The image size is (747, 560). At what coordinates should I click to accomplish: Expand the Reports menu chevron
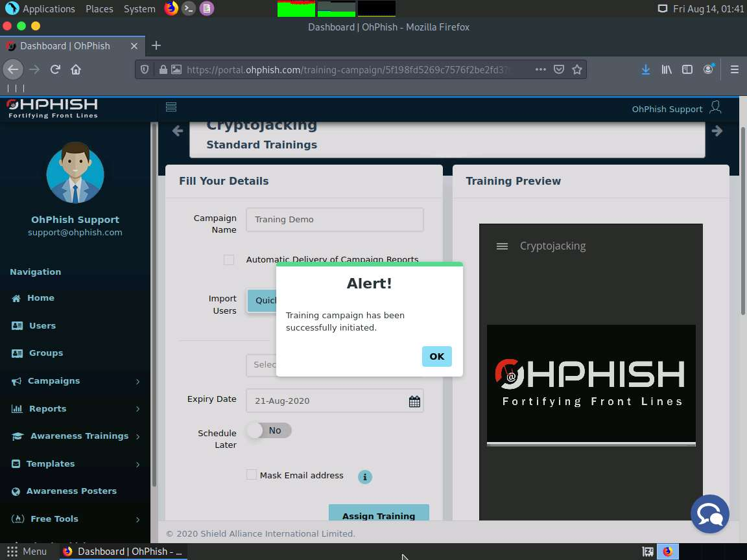137,409
